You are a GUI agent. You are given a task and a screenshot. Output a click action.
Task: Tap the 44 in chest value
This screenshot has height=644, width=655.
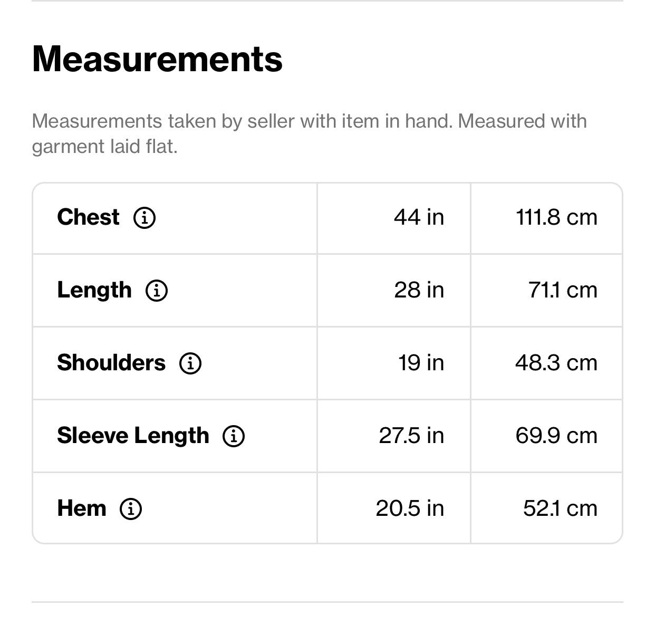(x=419, y=217)
